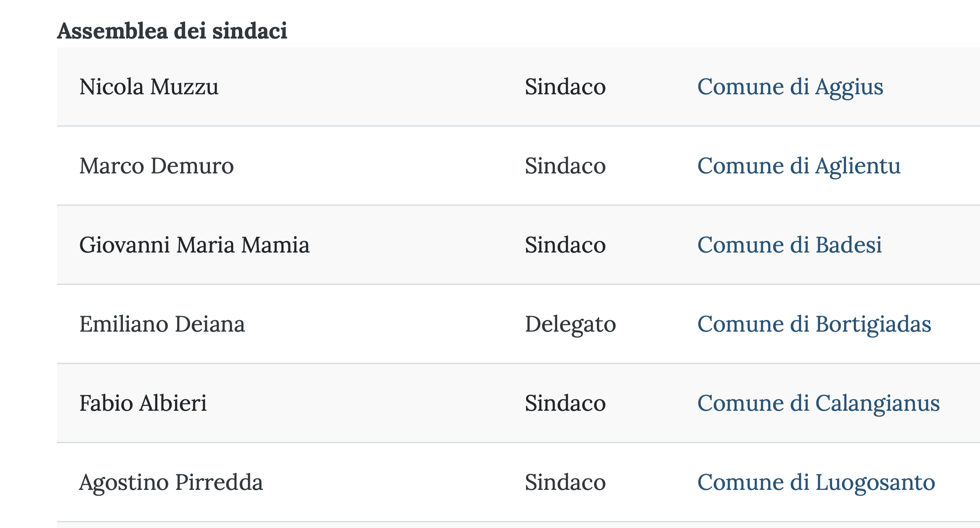This screenshot has height=528, width=980.
Task: Click the name Nicola Muzzu
Action: pyautogui.click(x=149, y=87)
